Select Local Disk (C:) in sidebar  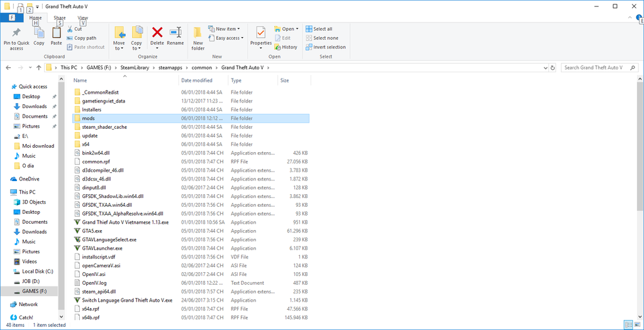pyautogui.click(x=37, y=272)
